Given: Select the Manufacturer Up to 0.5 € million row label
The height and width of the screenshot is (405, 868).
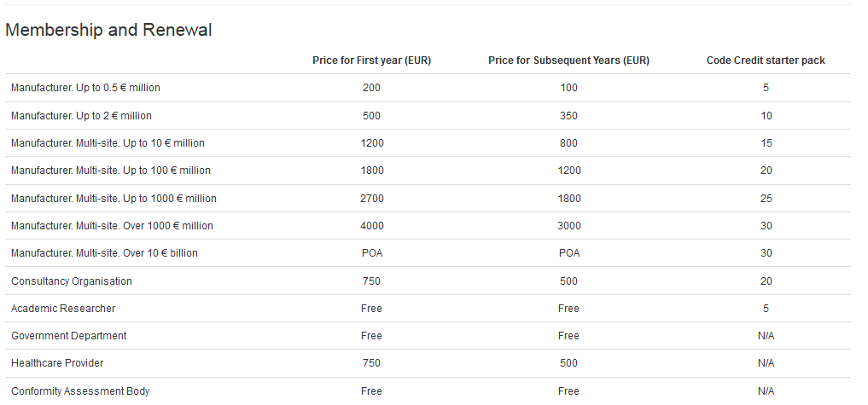Looking at the screenshot, I should (x=85, y=88).
